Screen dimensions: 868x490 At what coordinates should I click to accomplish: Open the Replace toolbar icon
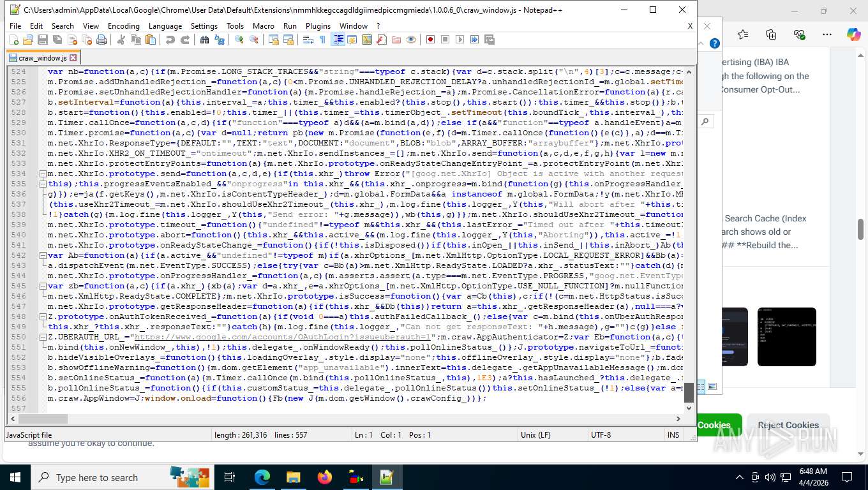tap(219, 40)
